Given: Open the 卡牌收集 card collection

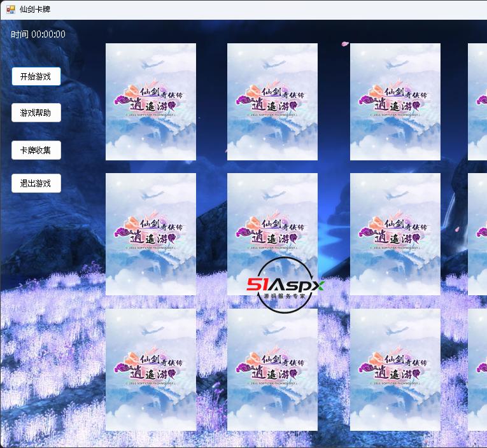Looking at the screenshot, I should (36, 150).
